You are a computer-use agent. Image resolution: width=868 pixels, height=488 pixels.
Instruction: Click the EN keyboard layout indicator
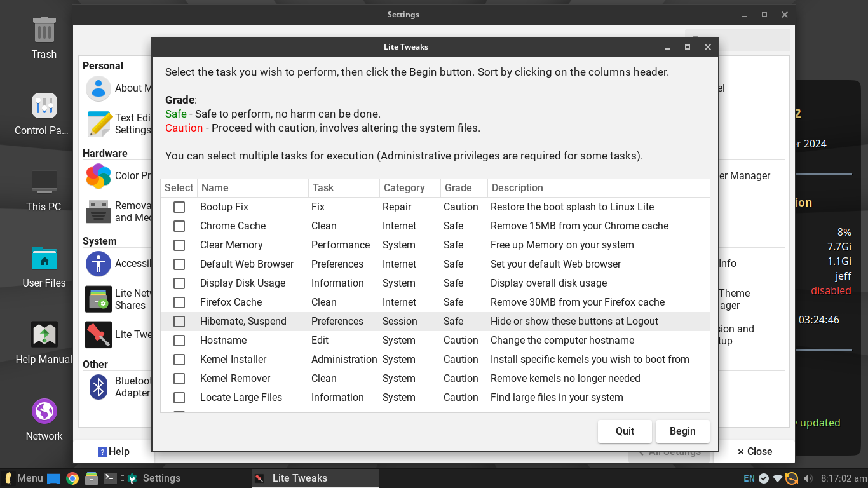click(749, 478)
